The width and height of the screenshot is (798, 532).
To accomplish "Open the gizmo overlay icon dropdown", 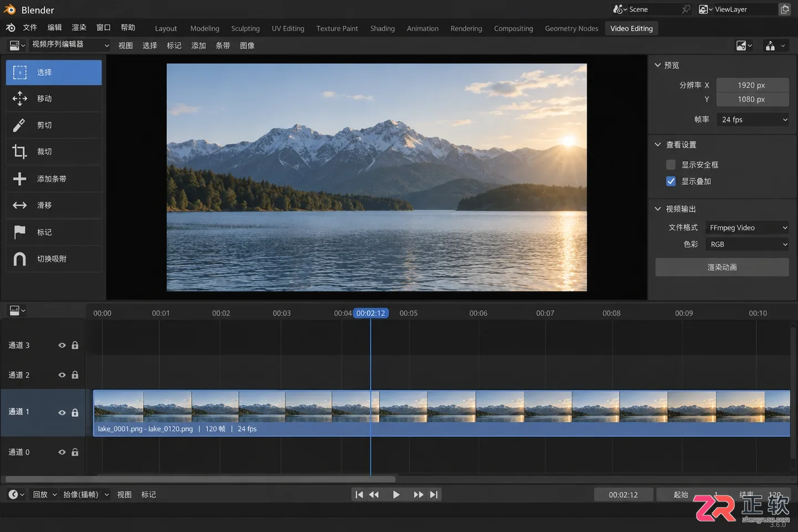I will [x=775, y=45].
